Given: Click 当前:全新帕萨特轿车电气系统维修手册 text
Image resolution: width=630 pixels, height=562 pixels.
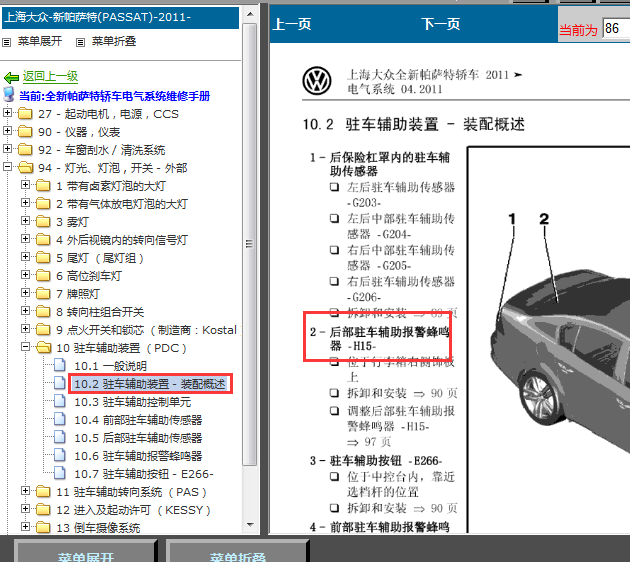Looking at the screenshot, I should (115, 96).
